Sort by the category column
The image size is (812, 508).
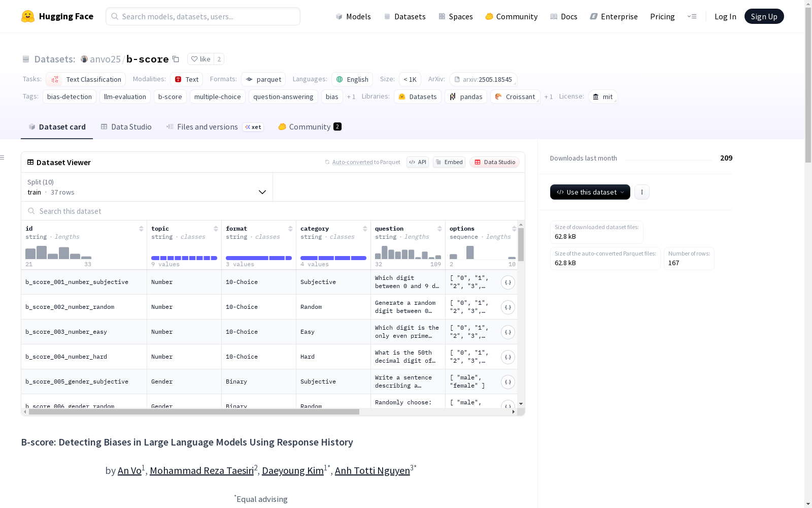point(365,229)
